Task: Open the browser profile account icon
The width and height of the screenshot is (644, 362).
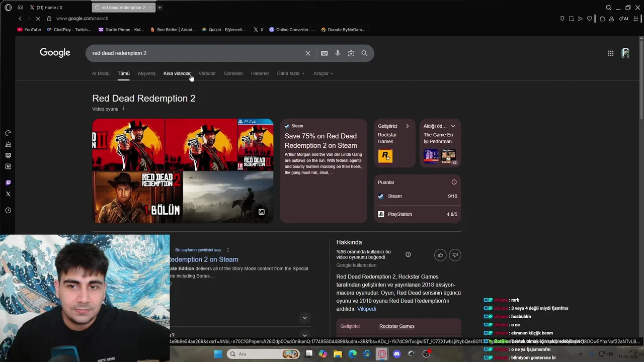Action: tap(611, 19)
